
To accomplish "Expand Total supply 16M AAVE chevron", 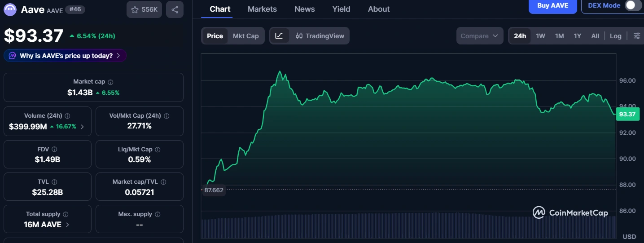I will [x=67, y=225].
